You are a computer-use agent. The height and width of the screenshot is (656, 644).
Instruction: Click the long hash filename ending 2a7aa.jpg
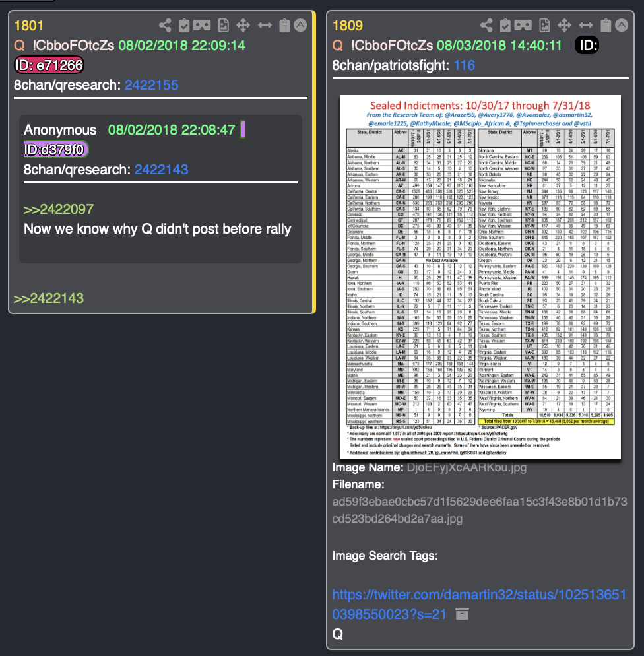[x=480, y=510]
